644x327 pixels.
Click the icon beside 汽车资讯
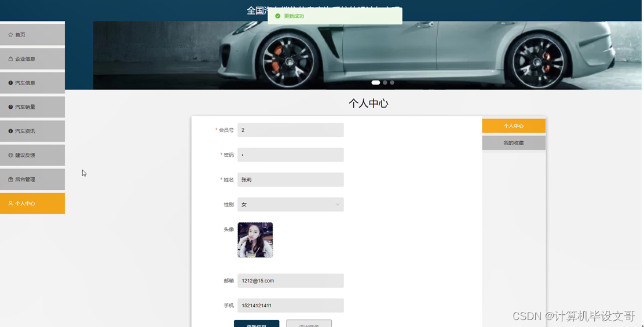10,131
